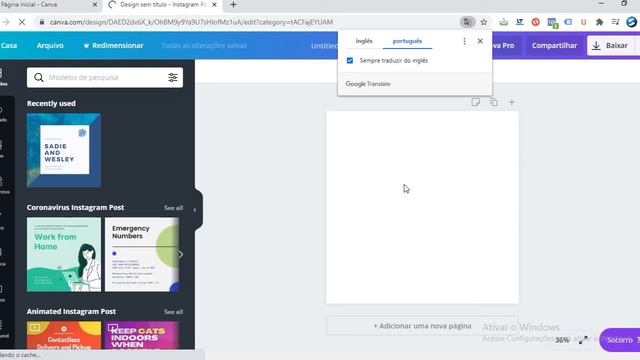See all Animated Instagram Post templates
This screenshot has height=360, width=640.
173,312
